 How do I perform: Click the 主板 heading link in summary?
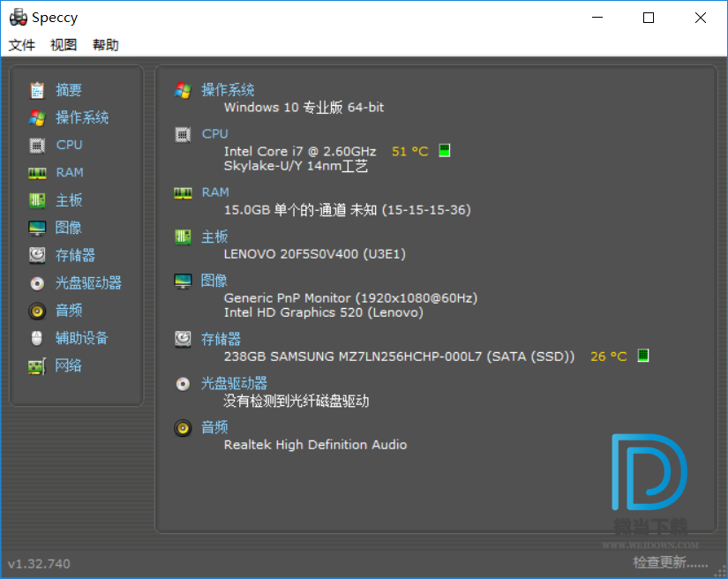pyautogui.click(x=214, y=237)
